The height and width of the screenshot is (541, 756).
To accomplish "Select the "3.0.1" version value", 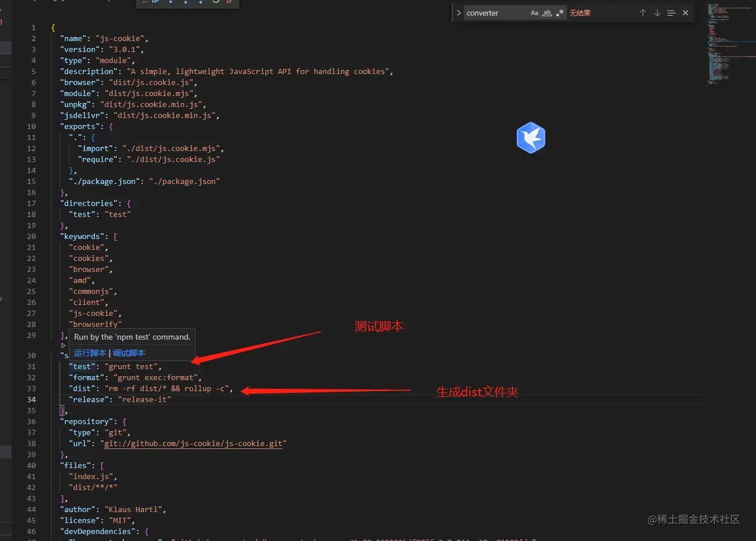I will pos(124,50).
